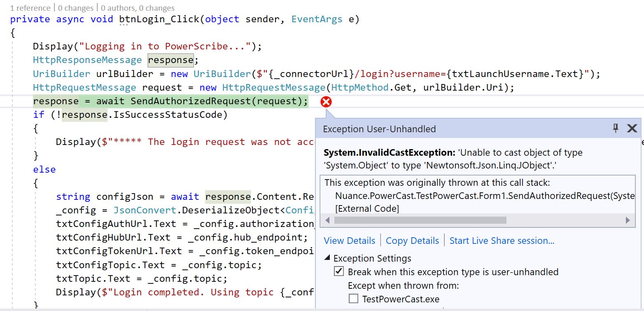
Task: Close the exception helper popup
Action: click(x=632, y=129)
